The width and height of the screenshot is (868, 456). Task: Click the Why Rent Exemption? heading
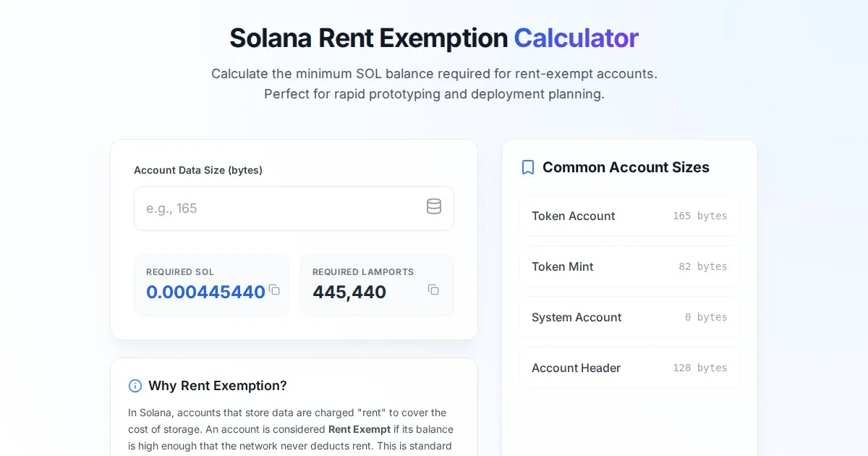point(218,386)
